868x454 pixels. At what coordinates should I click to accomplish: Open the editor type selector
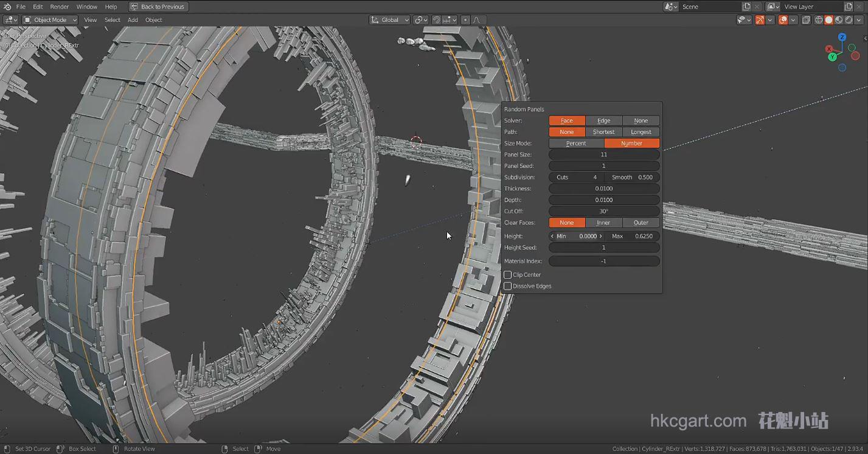tap(11, 20)
